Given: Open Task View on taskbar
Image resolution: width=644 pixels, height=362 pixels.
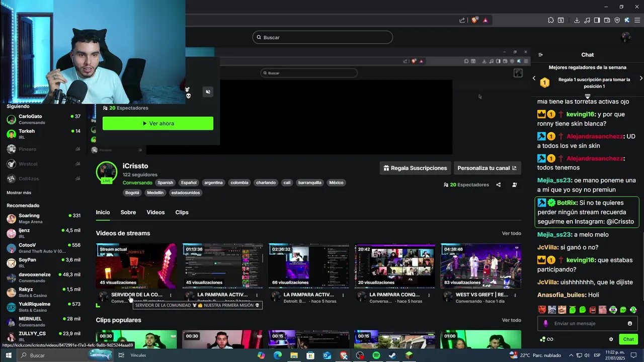Looking at the screenshot, I should [121, 355].
